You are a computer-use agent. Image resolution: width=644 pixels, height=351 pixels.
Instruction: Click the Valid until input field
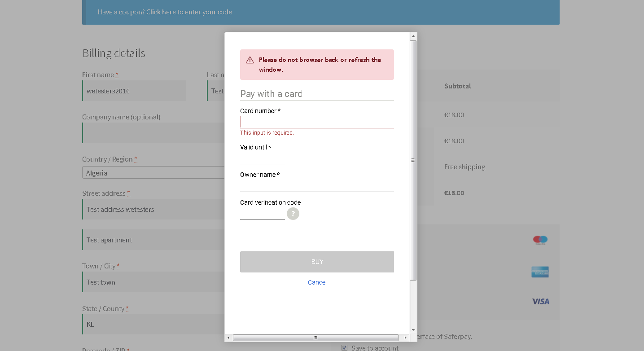click(x=262, y=158)
